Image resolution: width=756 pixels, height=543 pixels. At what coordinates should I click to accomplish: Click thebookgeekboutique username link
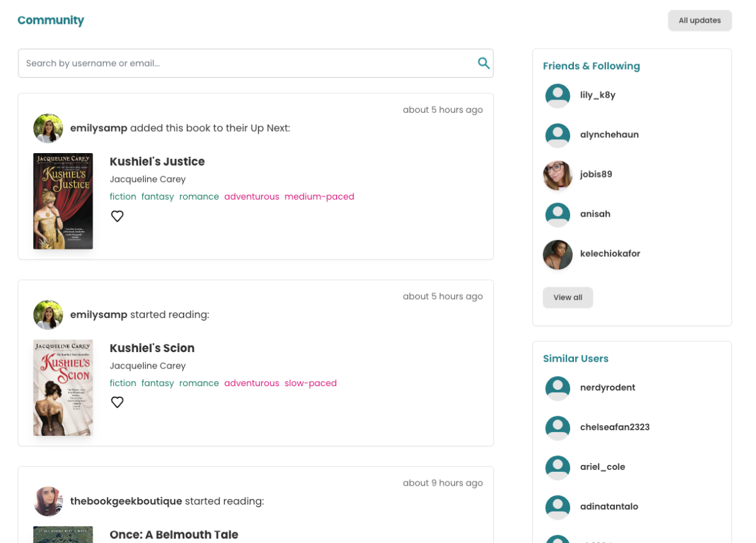[x=126, y=501]
